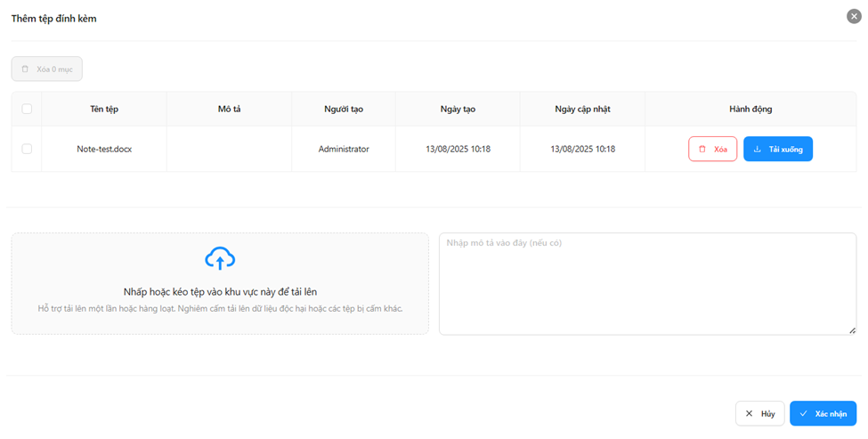Click the "Tên tệp" column header
The width and height of the screenshot is (868, 439).
pos(104,110)
